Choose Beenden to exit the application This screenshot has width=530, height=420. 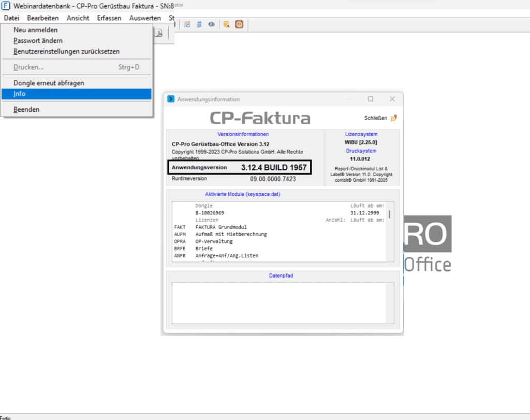coord(77,110)
